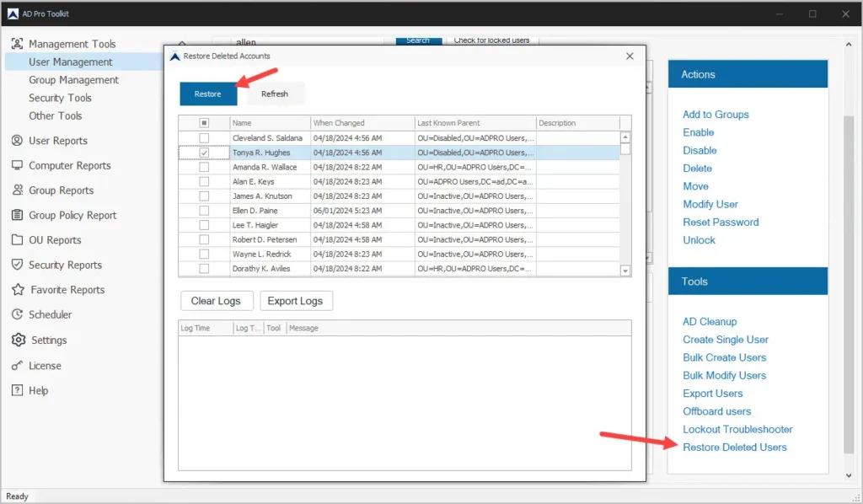Click the Clear Logs button

217,301
